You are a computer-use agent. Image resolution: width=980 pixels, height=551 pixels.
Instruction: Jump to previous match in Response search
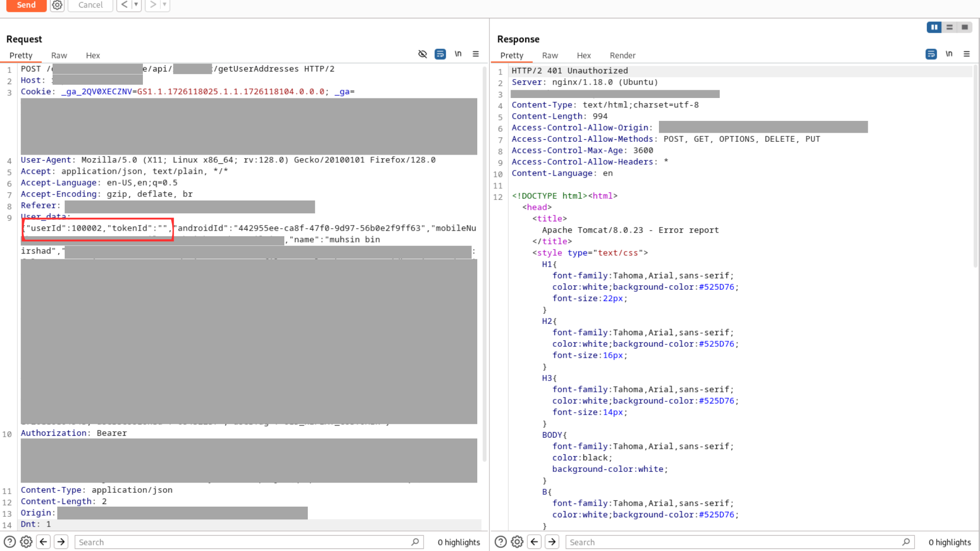[x=535, y=542]
